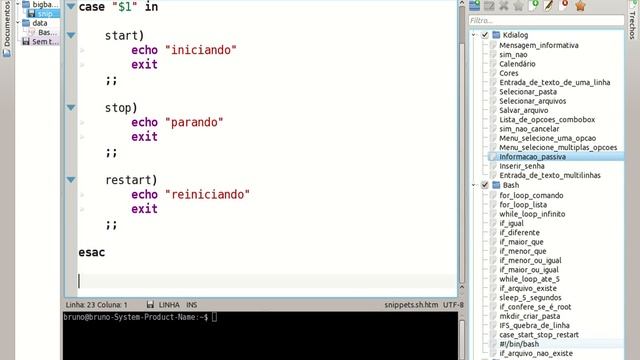
Task: Select Menu_selecione_multiplas_opcoes snippet
Action: pyautogui.click(x=558, y=147)
